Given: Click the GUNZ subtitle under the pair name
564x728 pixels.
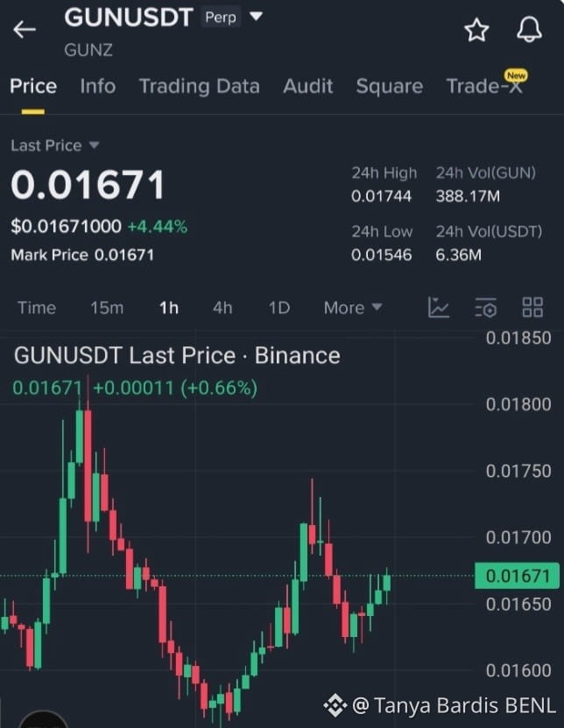Looking at the screenshot, I should [x=88, y=50].
